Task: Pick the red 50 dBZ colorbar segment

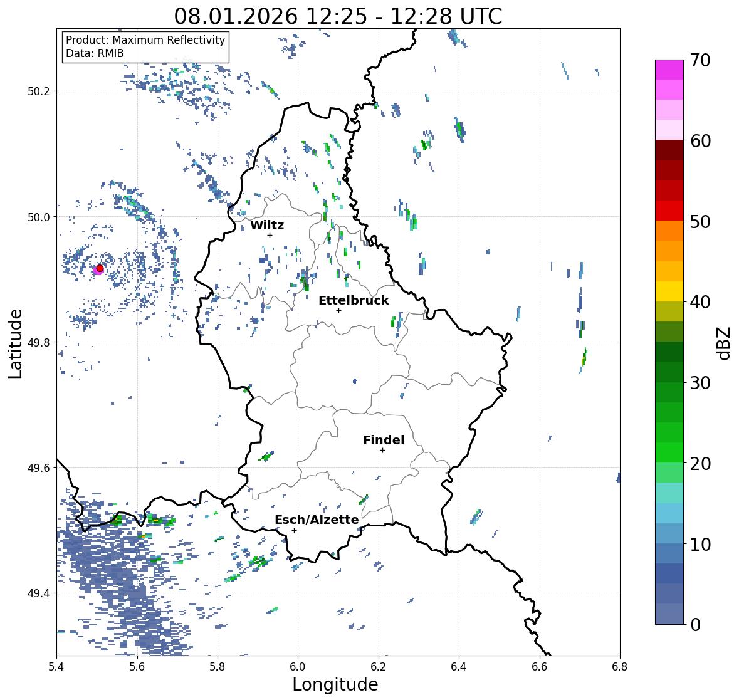Action: tap(669, 211)
